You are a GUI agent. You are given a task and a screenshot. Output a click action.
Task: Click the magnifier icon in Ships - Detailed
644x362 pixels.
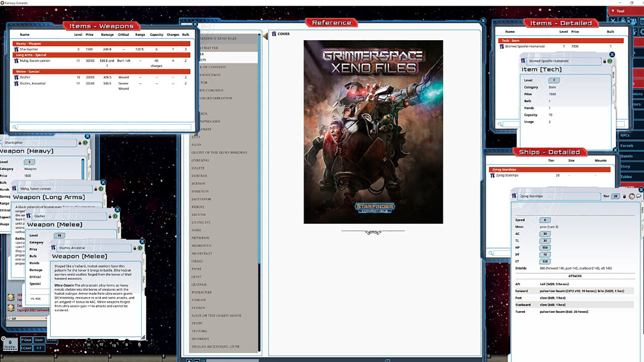(491, 253)
